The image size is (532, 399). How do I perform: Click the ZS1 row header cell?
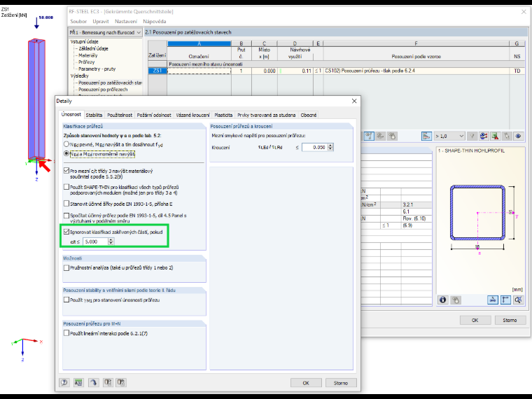point(157,71)
